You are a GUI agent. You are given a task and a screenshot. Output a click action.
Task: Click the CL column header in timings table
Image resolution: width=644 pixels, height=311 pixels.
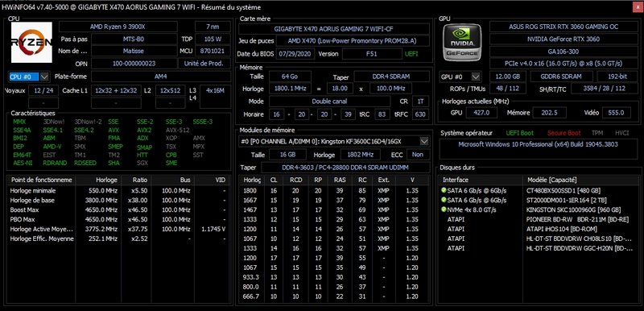(x=274, y=180)
